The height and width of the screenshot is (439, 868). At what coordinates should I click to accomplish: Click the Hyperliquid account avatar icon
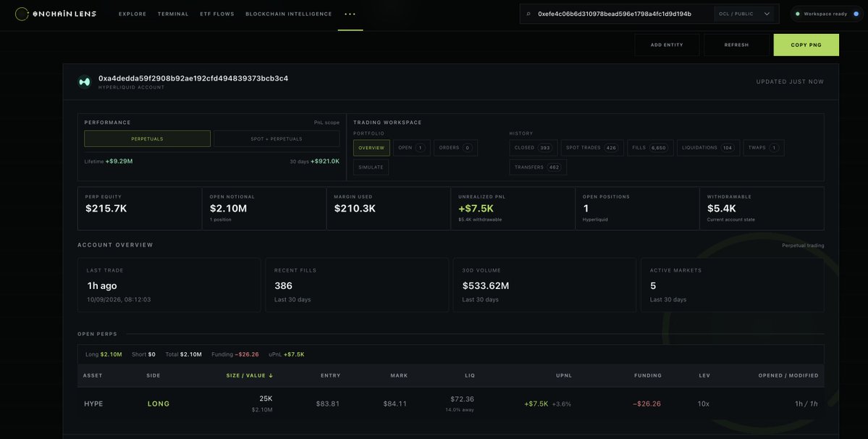[84, 81]
